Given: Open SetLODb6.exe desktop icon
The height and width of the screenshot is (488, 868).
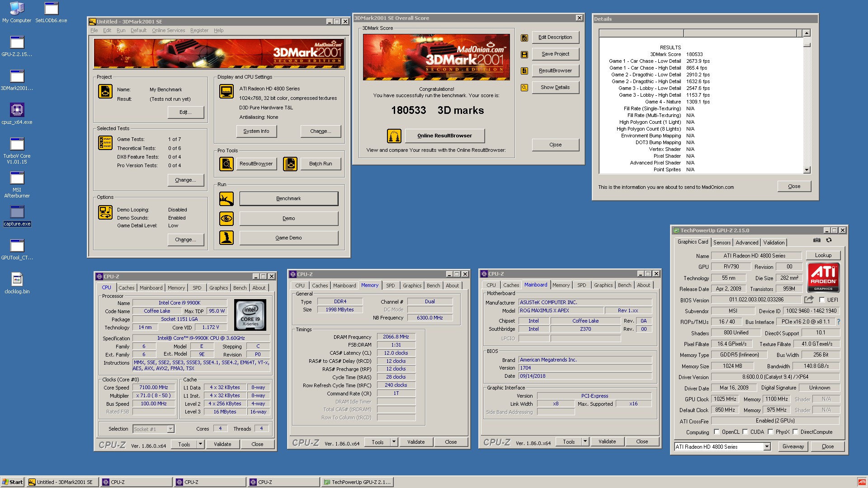Looking at the screenshot, I should pyautogui.click(x=51, y=13).
